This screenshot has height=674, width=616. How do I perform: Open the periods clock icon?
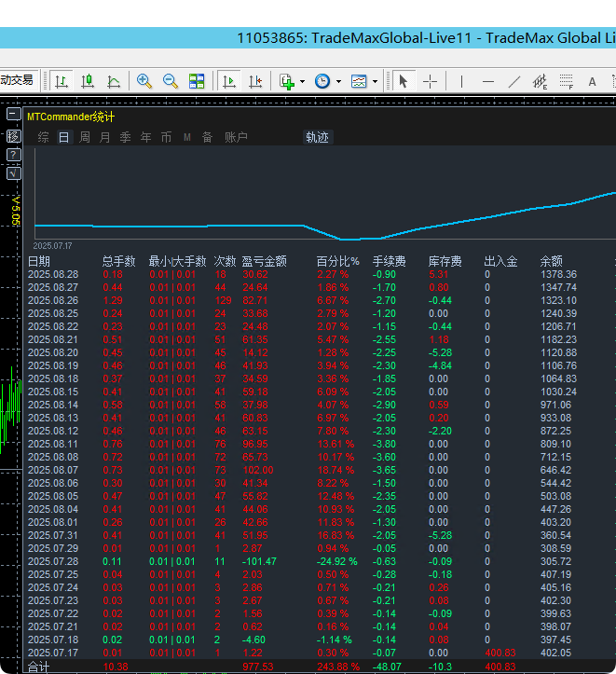click(x=322, y=81)
